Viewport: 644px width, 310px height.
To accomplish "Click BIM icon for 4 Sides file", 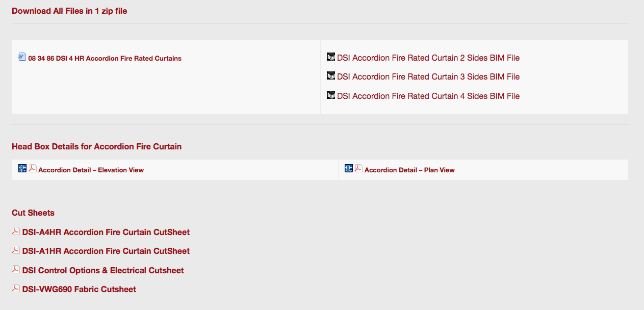I will 331,95.
